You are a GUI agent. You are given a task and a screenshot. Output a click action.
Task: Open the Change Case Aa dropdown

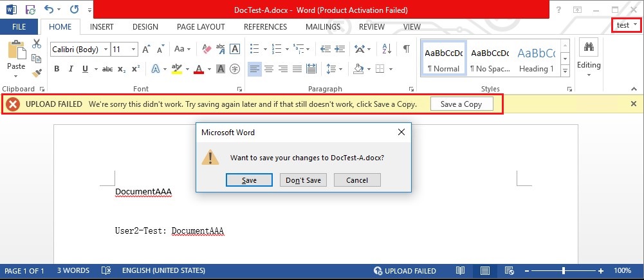182,50
